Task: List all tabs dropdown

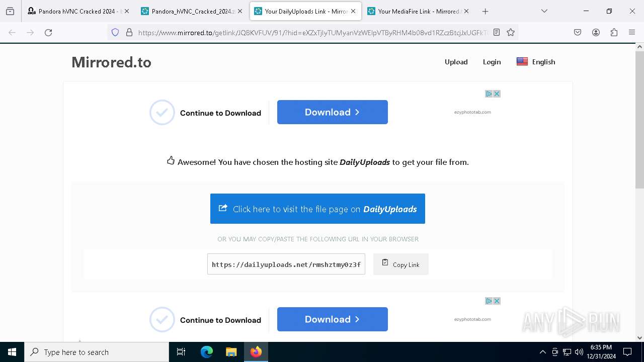Action: pos(544,11)
